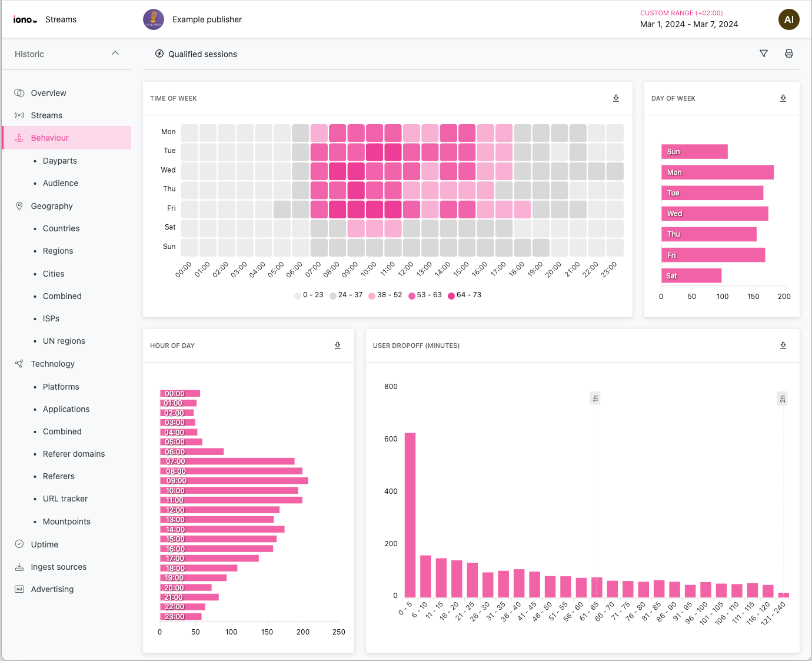Download the Hour of Day chart
This screenshot has width=812, height=661.
pyautogui.click(x=338, y=346)
